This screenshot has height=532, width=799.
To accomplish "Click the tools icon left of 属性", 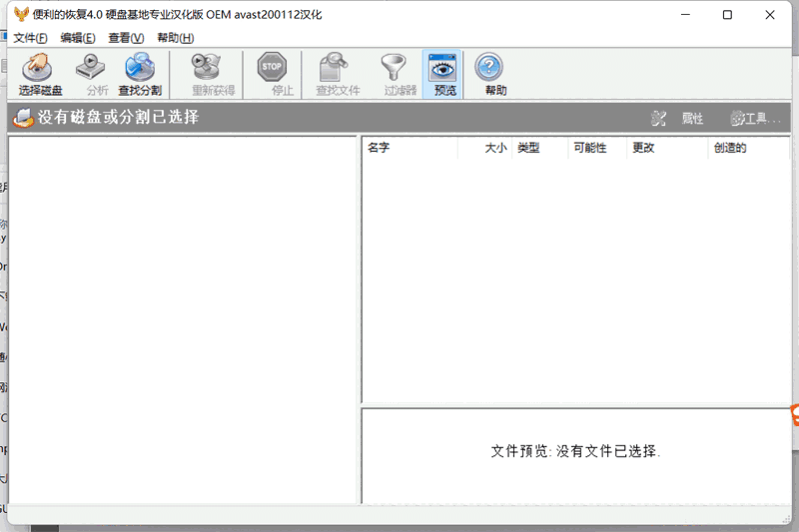I will tap(658, 119).
